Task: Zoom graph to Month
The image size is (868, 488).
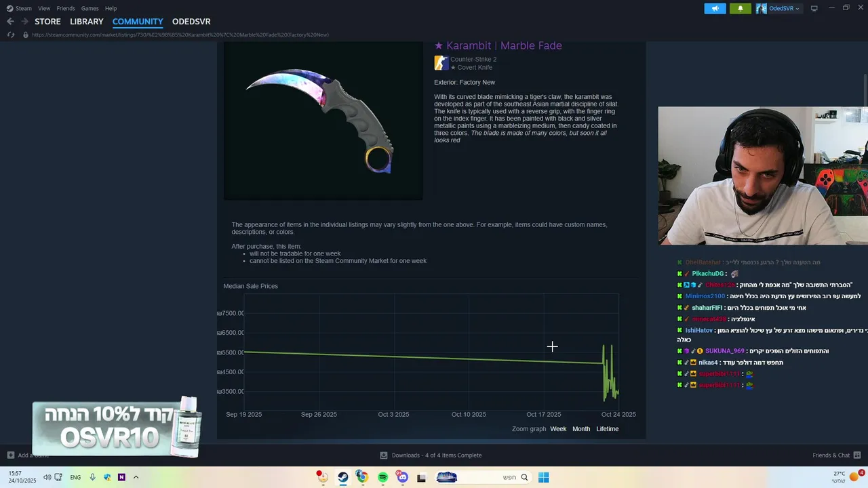Action: [x=581, y=429]
